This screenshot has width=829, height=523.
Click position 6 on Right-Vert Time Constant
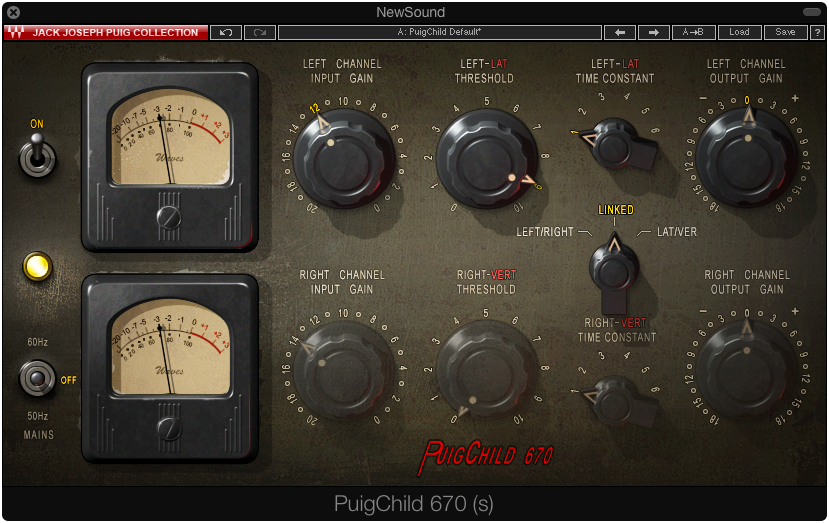pos(655,389)
